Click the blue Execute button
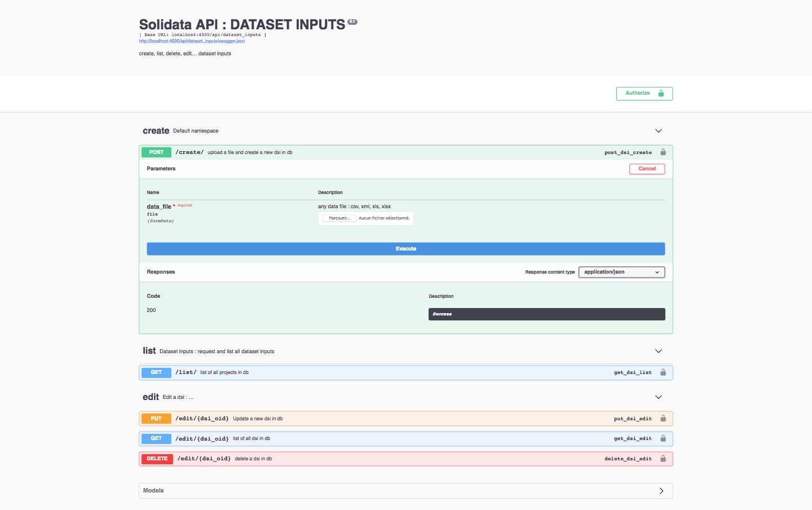 (405, 249)
